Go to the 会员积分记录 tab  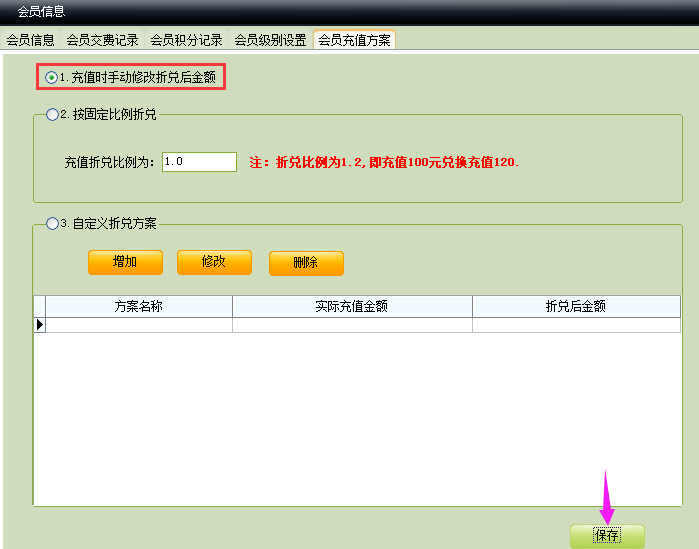tap(186, 40)
